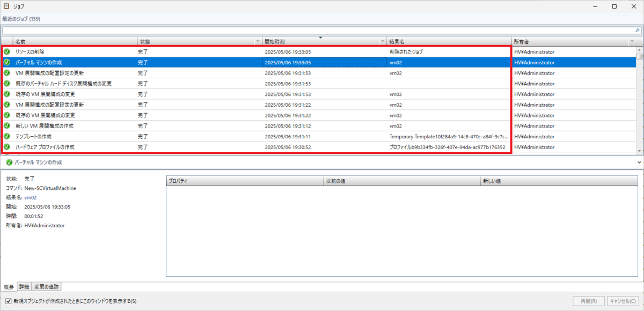Click the check icon beside ハードウェア プロファイルの作成
The image size is (644, 311).
7,147
